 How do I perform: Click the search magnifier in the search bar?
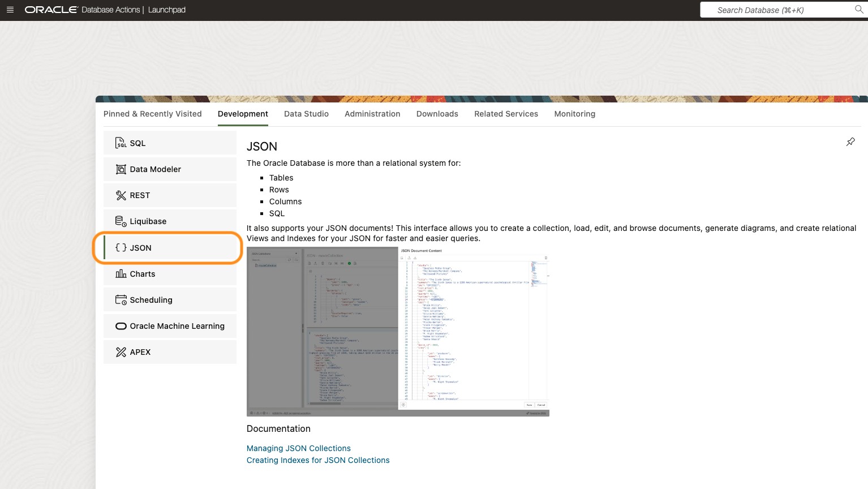[x=859, y=10]
